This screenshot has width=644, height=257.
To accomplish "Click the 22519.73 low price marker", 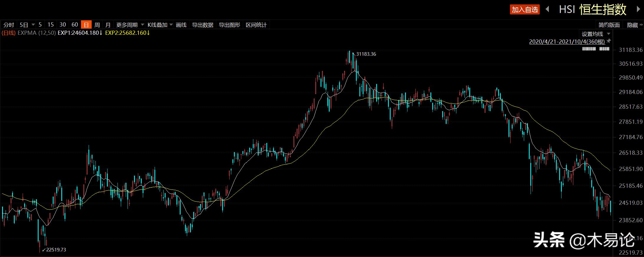I will (x=56, y=250).
